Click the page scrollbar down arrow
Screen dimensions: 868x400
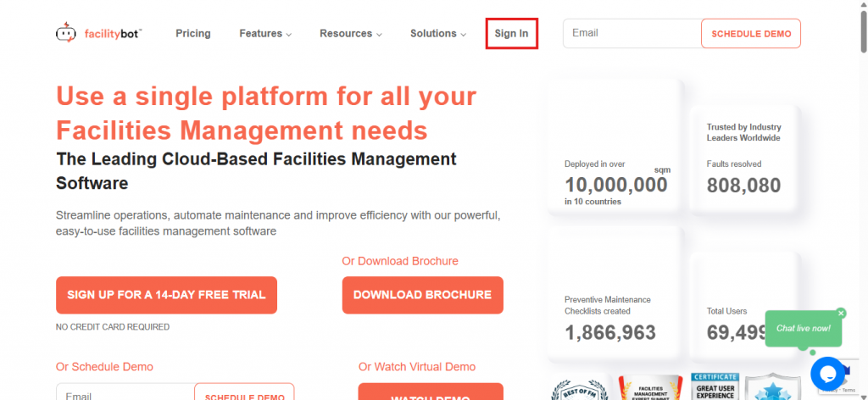[861, 393]
